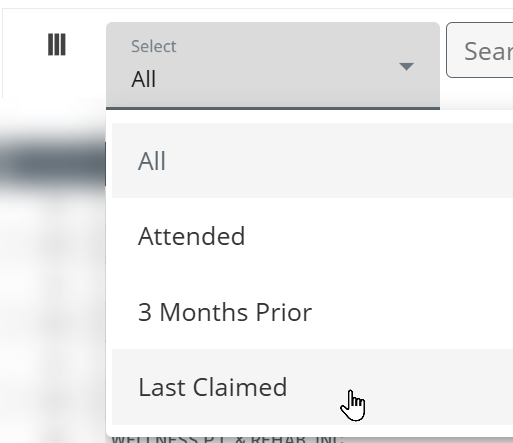The width and height of the screenshot is (513, 443).
Task: Click the partly hidden WELLNESS P.T. & REHAB row
Action: (228, 439)
